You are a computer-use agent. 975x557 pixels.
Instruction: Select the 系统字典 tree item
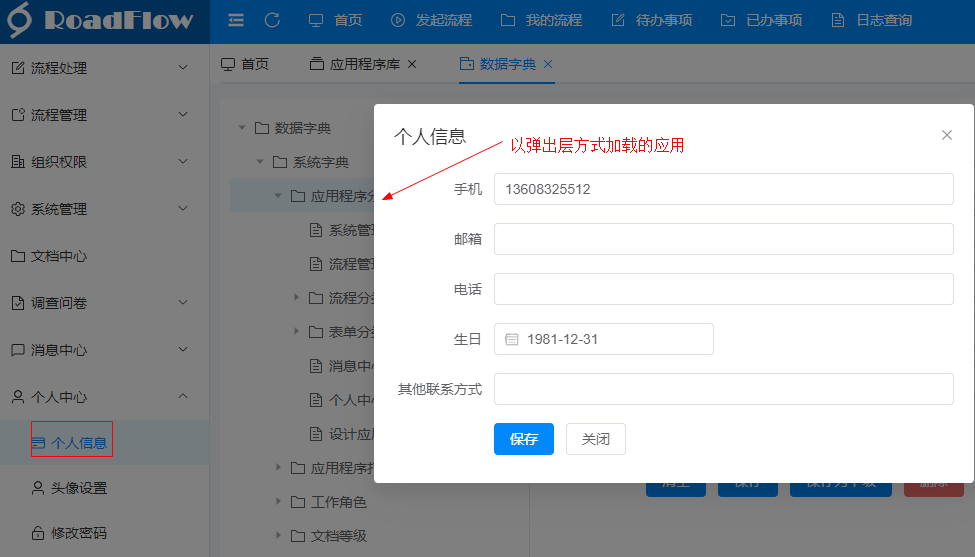320,162
